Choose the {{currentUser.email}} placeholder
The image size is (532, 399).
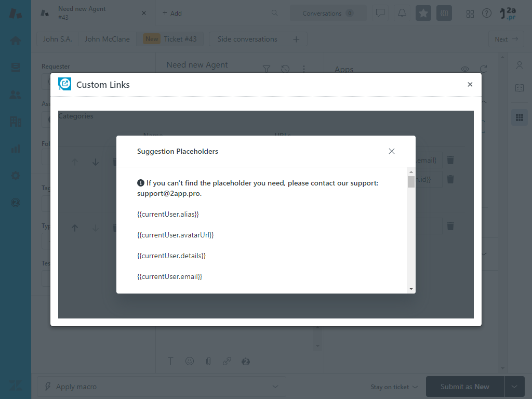(x=169, y=276)
